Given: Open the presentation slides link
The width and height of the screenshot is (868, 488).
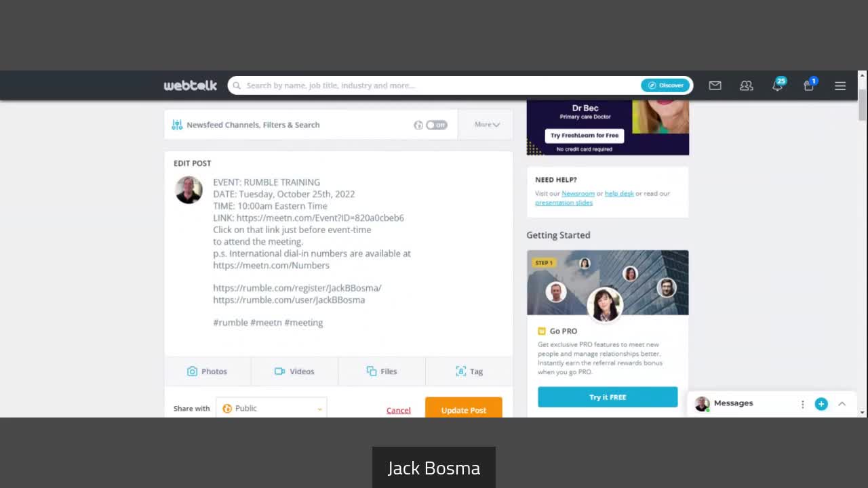Looking at the screenshot, I should point(564,203).
